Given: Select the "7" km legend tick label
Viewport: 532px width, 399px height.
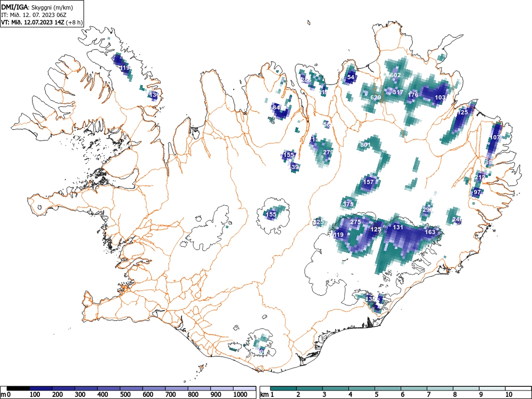Looking at the screenshot, I should [x=428, y=395].
